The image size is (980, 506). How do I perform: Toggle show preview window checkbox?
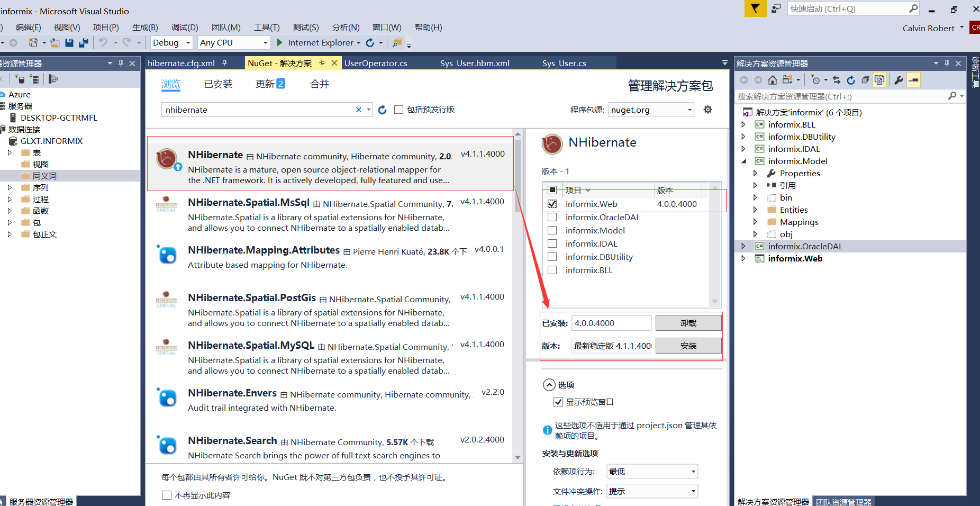tap(558, 402)
